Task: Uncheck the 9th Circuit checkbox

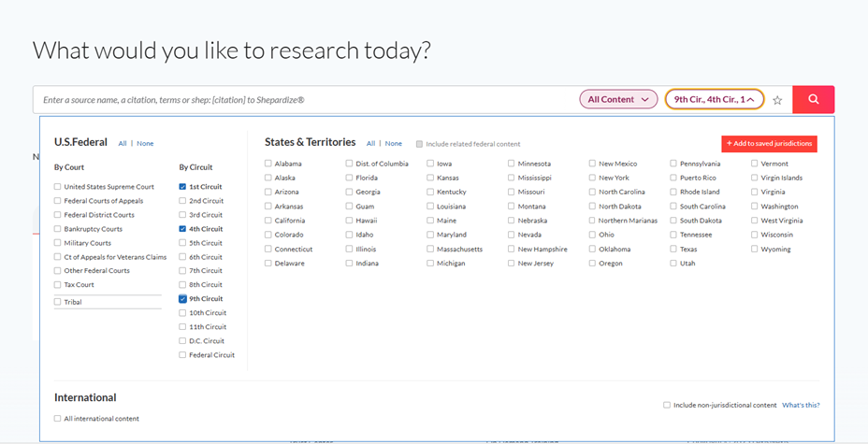Action: 183,299
